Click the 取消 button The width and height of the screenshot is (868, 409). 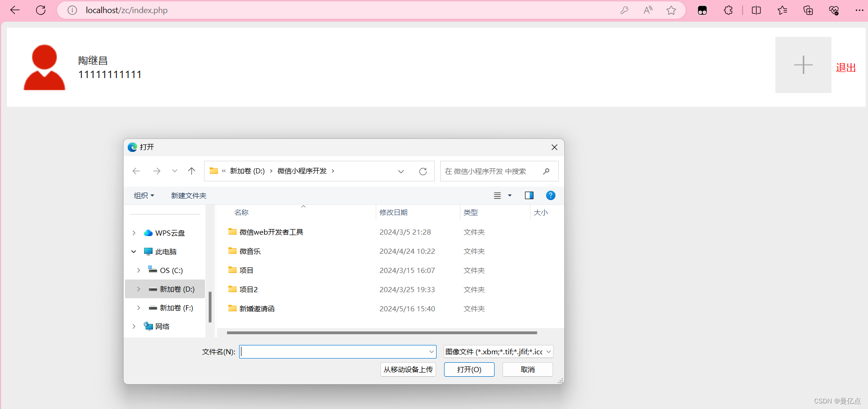pos(528,370)
